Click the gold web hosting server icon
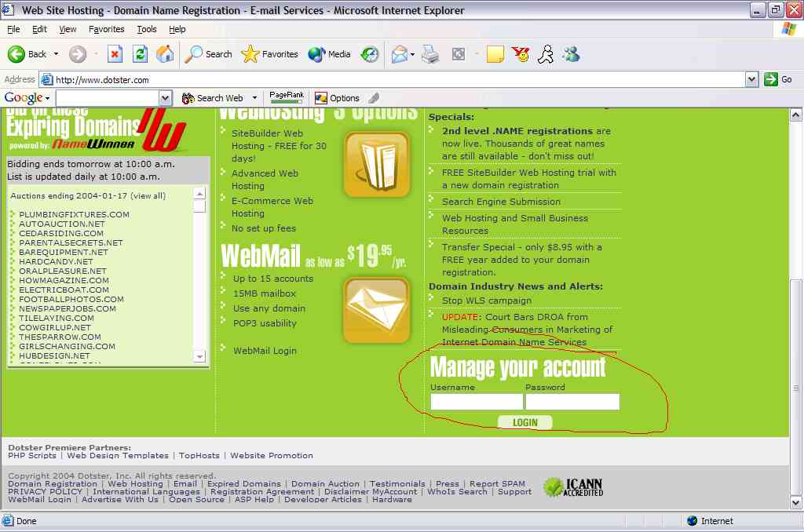 (x=377, y=164)
